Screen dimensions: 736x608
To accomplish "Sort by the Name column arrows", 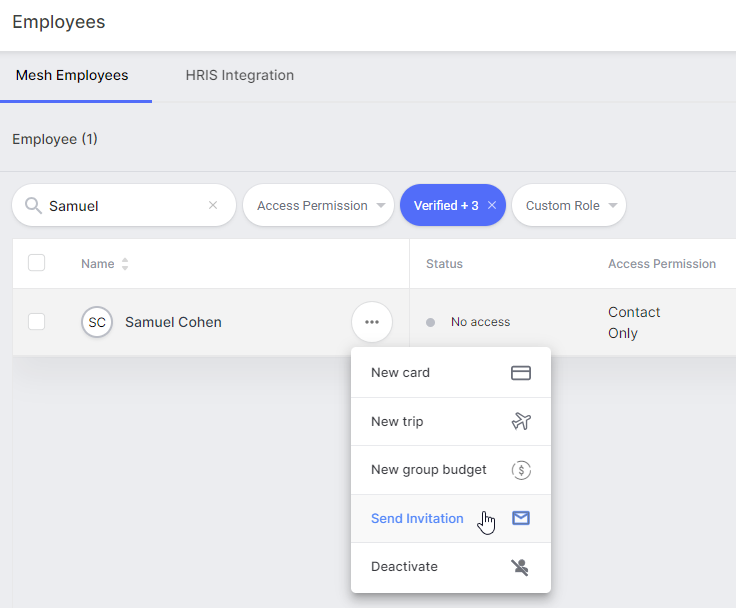I will point(125,264).
